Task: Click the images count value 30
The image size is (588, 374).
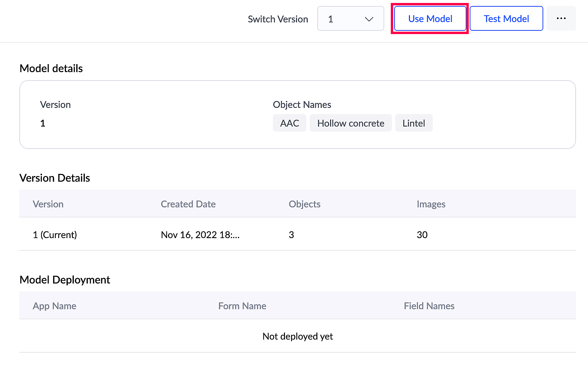Action: point(422,235)
